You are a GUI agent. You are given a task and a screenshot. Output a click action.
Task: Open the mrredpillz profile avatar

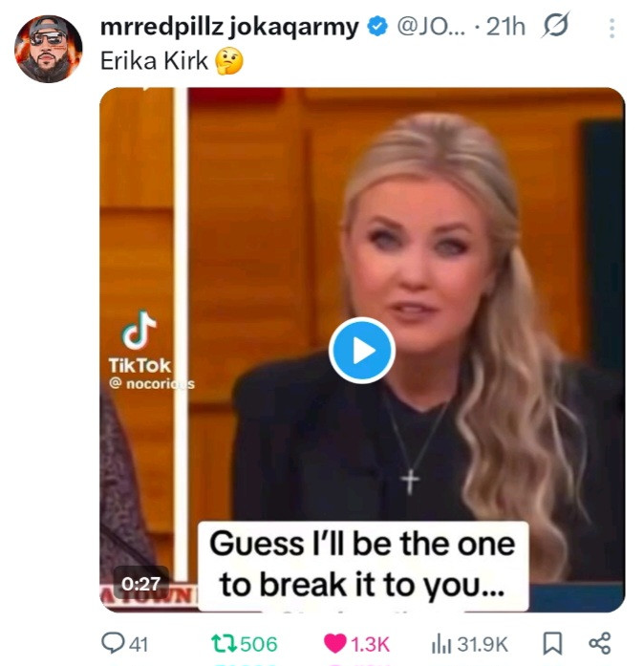pyautogui.click(x=48, y=49)
